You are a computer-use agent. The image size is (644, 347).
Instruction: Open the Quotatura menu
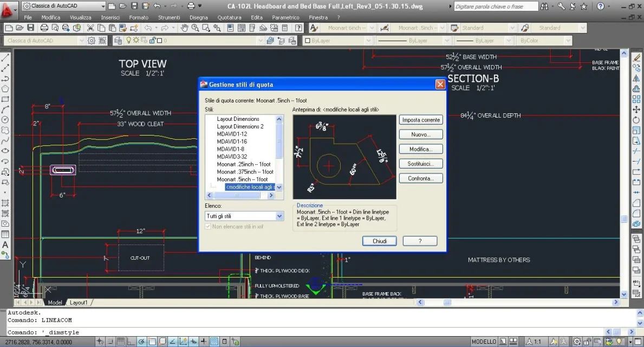[x=229, y=17]
